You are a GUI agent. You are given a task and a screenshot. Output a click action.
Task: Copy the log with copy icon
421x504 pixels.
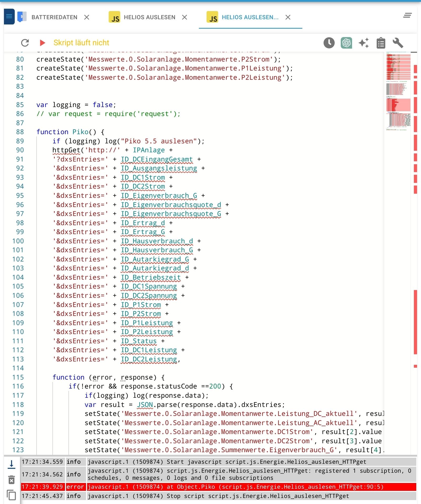pos(11,495)
